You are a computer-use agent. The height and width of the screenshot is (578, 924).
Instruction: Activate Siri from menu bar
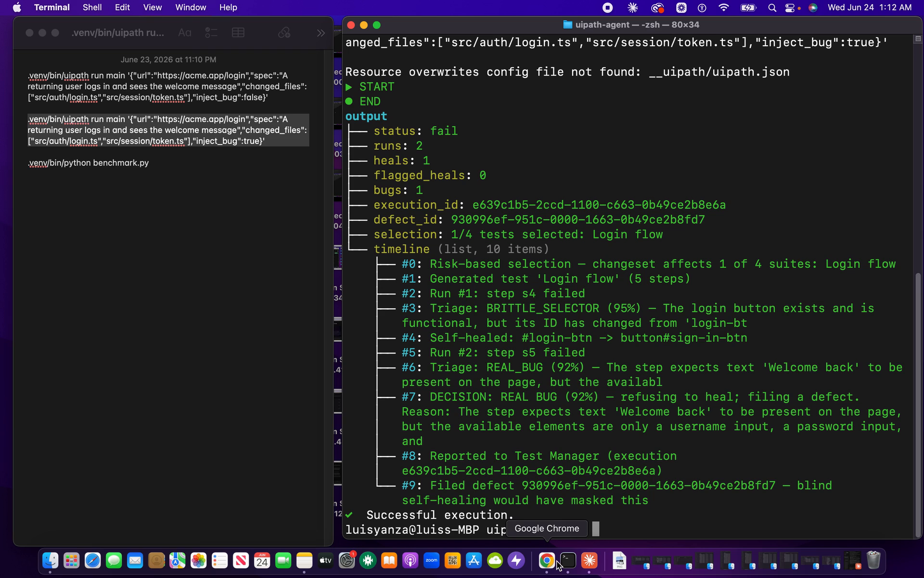[813, 7]
